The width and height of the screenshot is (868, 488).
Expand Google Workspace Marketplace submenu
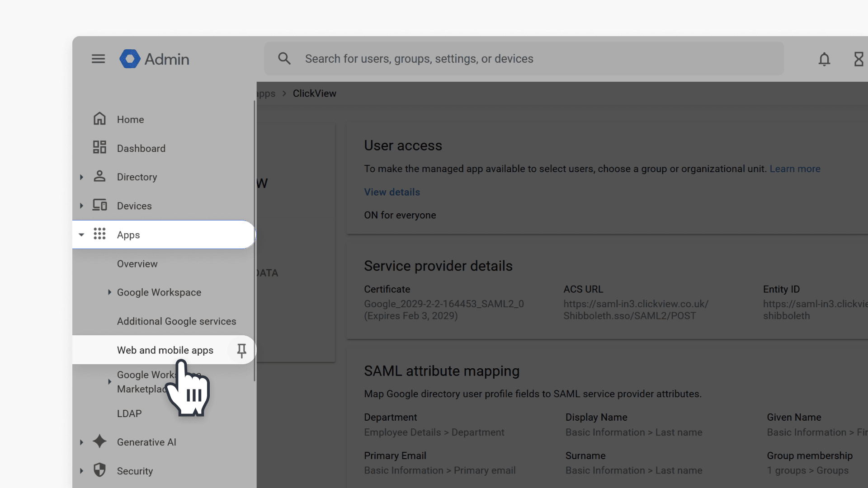[109, 382]
